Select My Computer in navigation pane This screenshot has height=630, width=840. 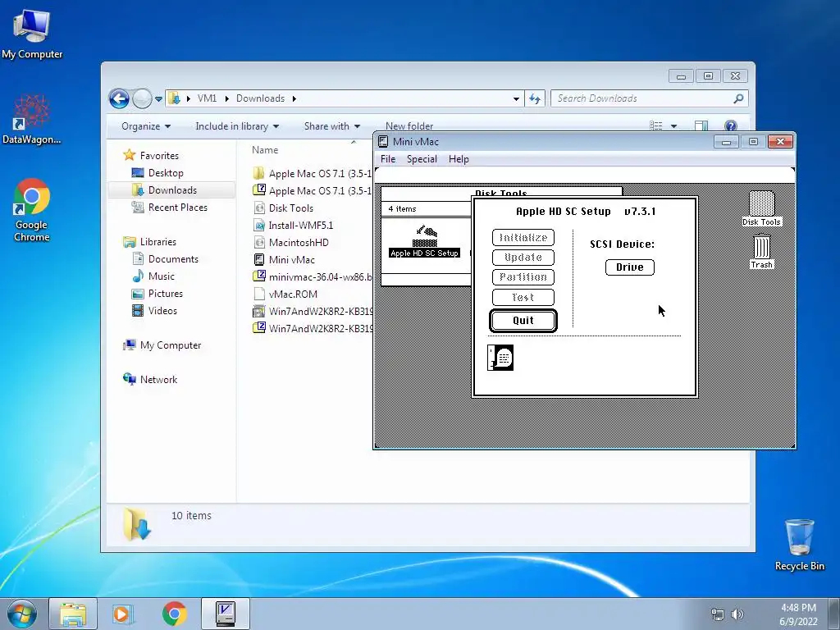170,345
